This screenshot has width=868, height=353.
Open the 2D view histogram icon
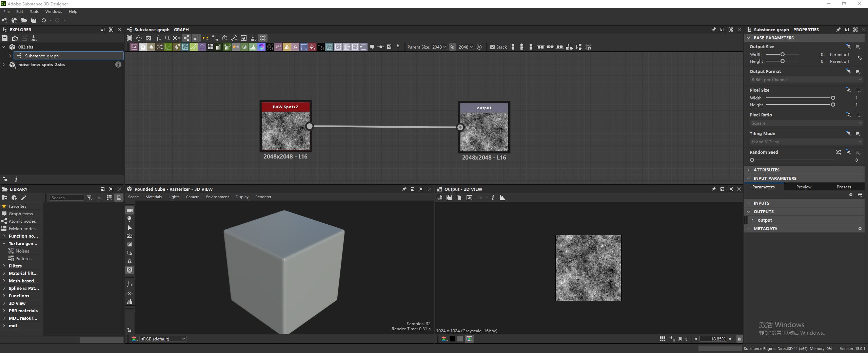click(x=502, y=198)
